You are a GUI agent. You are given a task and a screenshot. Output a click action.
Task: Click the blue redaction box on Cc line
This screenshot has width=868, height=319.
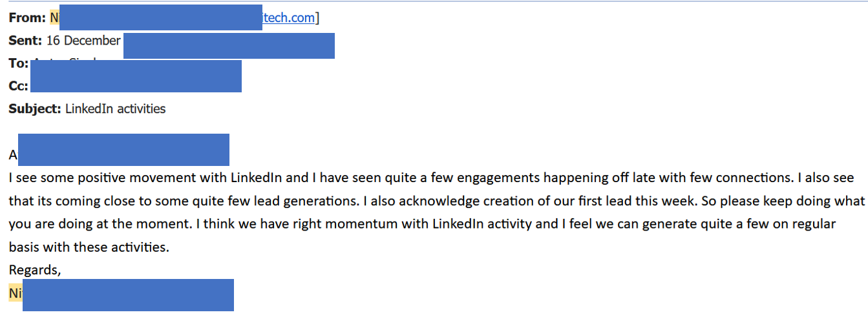pos(136,76)
